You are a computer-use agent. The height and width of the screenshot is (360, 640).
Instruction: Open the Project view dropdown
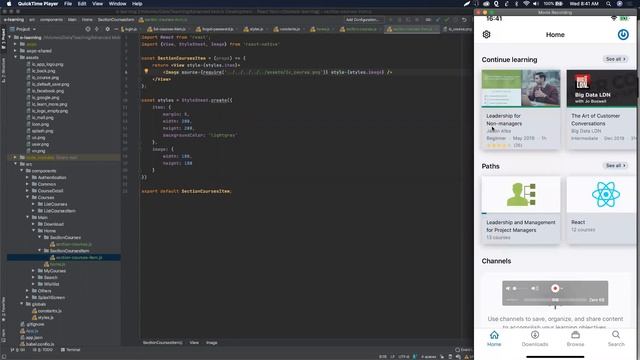[23, 29]
